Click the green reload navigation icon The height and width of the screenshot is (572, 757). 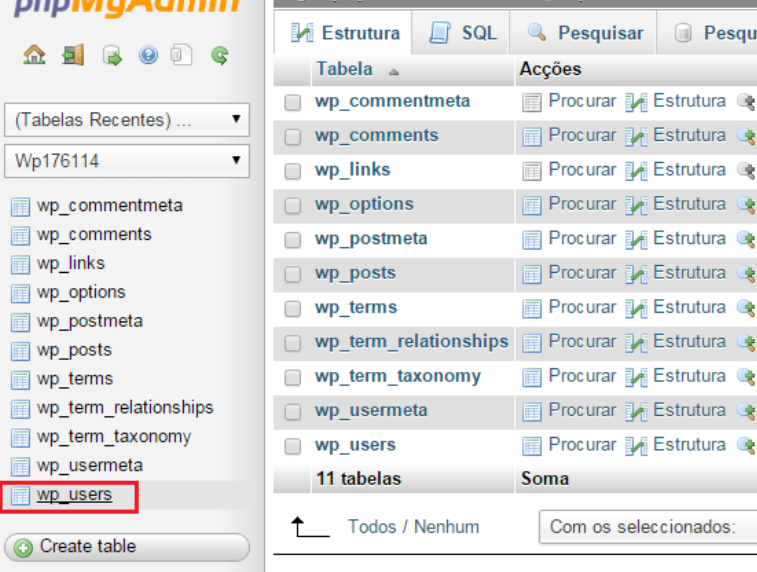(220, 56)
